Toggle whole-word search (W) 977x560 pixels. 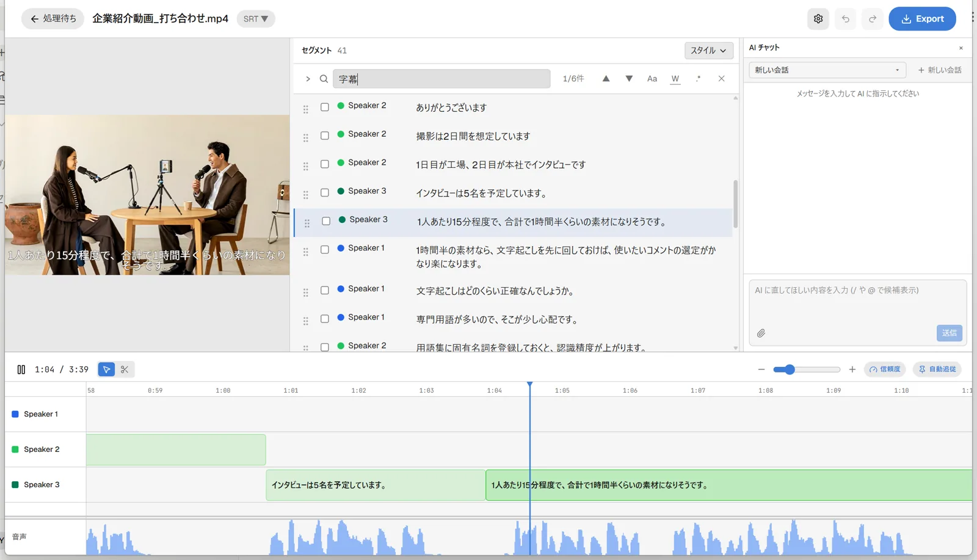[x=675, y=79]
